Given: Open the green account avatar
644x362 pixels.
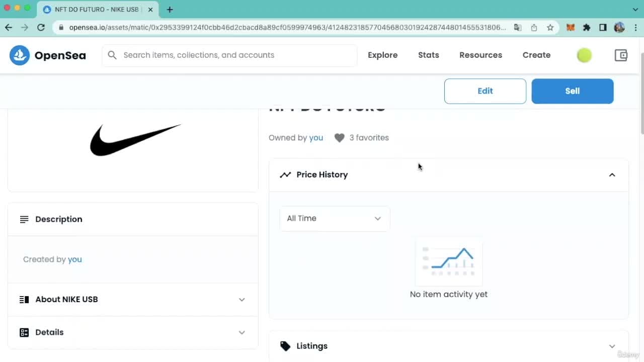Looking at the screenshot, I should click(584, 55).
